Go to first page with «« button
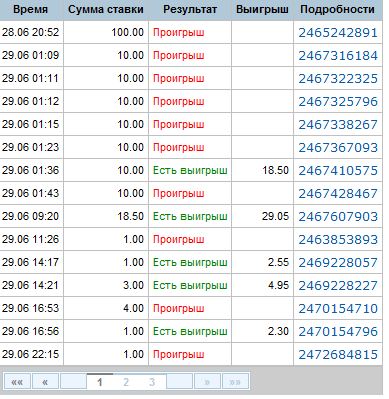 [x=17, y=381]
